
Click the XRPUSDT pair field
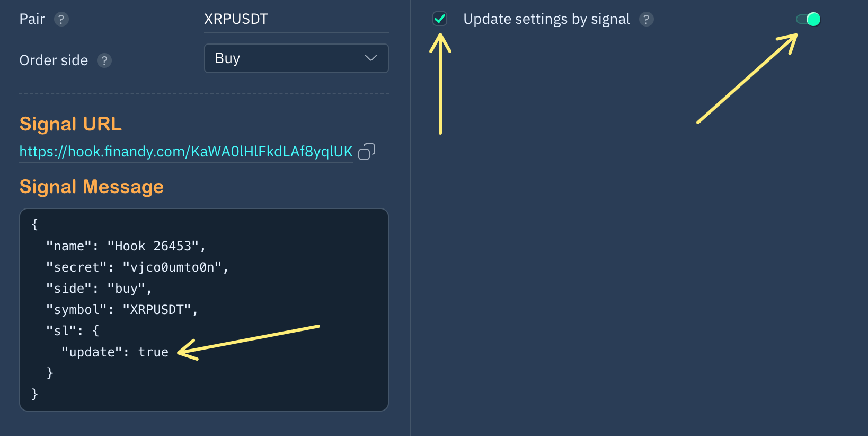[x=296, y=20]
